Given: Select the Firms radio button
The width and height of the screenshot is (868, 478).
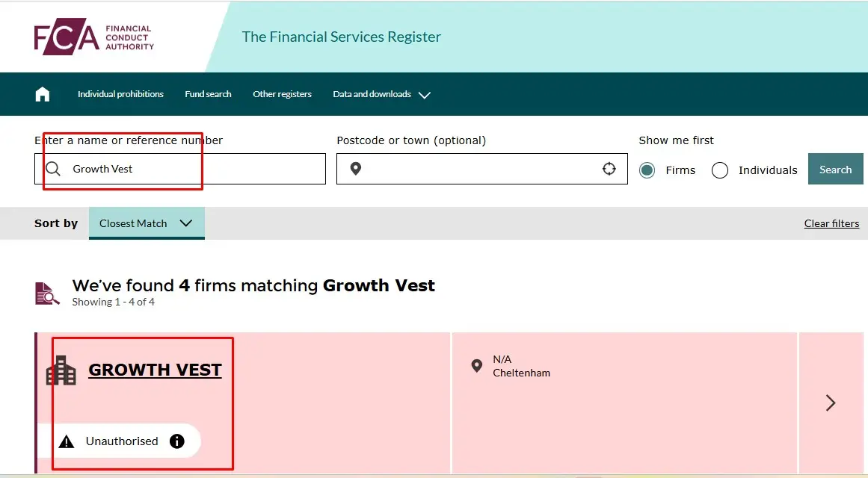Looking at the screenshot, I should [646, 170].
